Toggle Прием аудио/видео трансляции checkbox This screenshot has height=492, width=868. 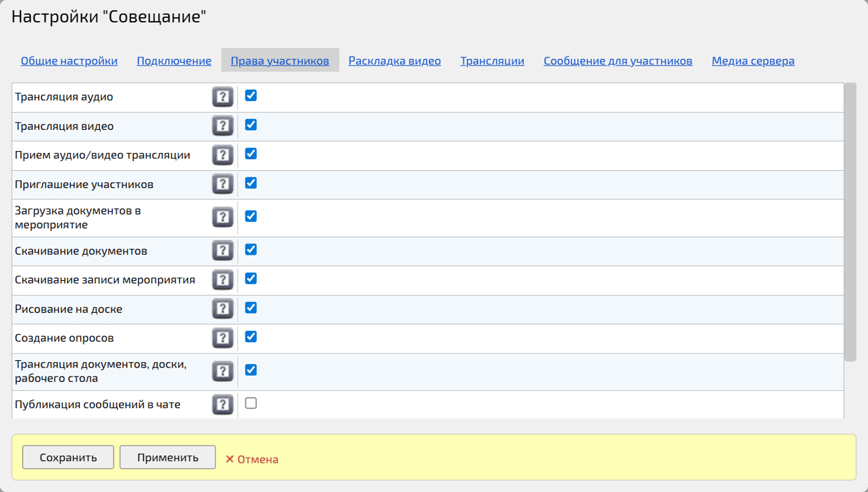tap(251, 154)
